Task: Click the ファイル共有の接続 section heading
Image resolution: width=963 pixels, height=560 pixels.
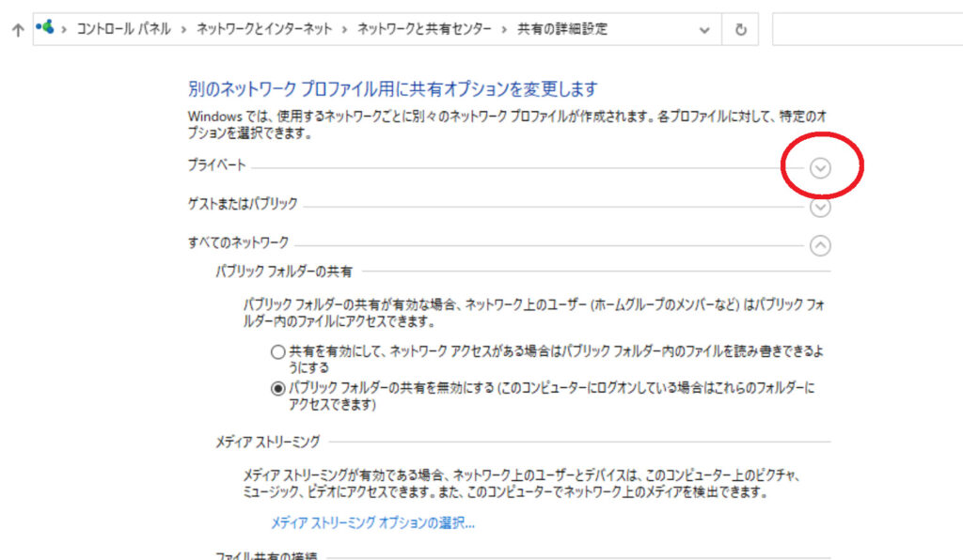Action: (269, 555)
